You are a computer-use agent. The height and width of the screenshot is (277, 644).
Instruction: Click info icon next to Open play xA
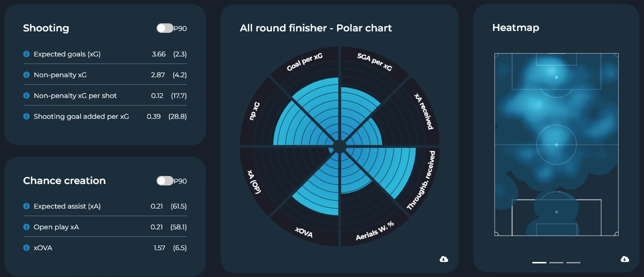point(26,227)
